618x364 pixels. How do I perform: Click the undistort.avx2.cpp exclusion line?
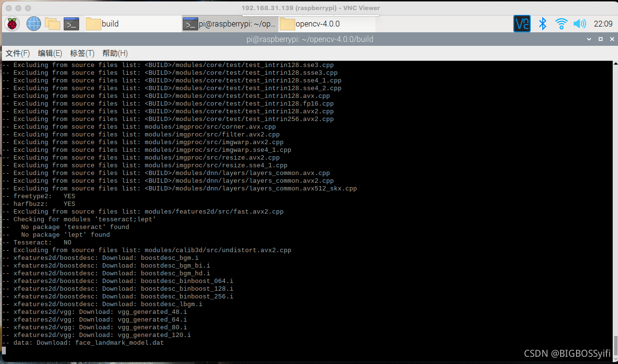147,250
